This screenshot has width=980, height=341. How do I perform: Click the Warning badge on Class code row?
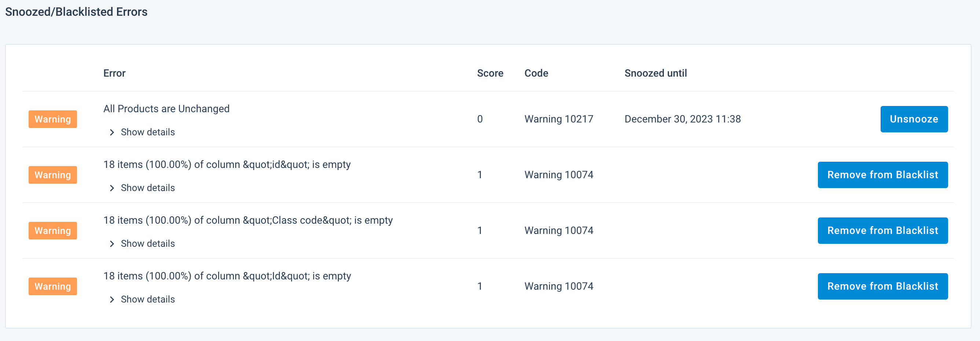coord(52,231)
